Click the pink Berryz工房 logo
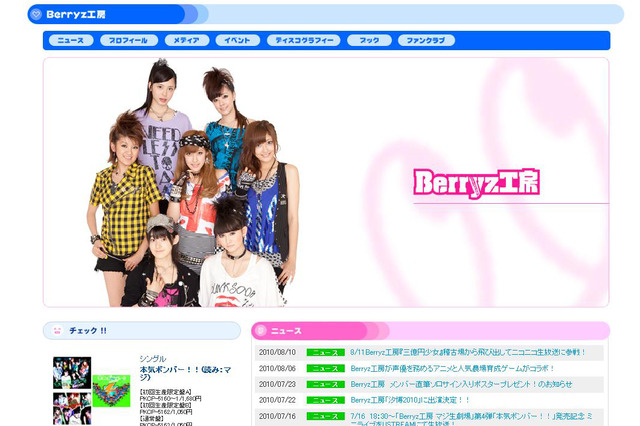Screen dimensions: 640x426 click(x=476, y=183)
